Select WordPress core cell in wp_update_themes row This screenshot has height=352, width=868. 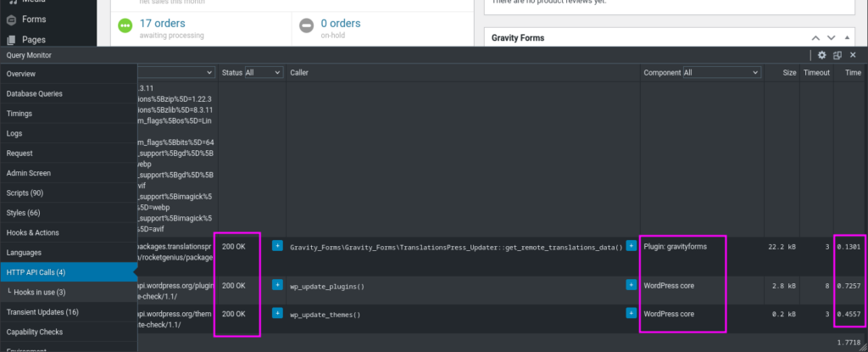669,314
